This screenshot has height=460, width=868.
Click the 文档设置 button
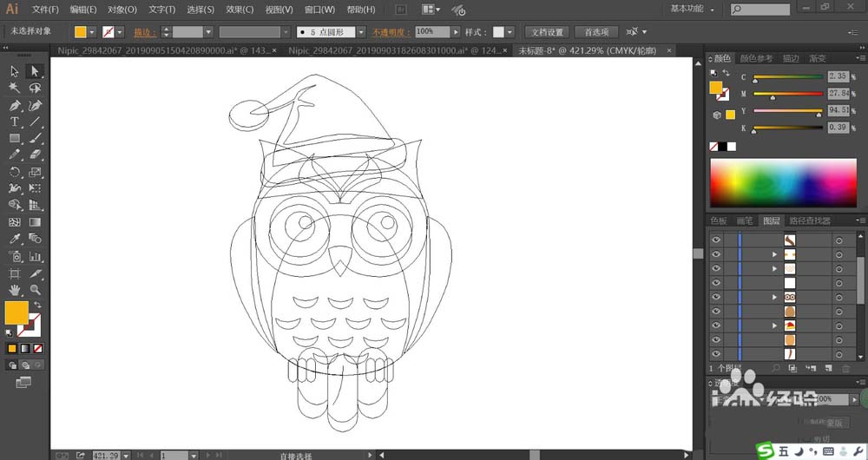(548, 32)
